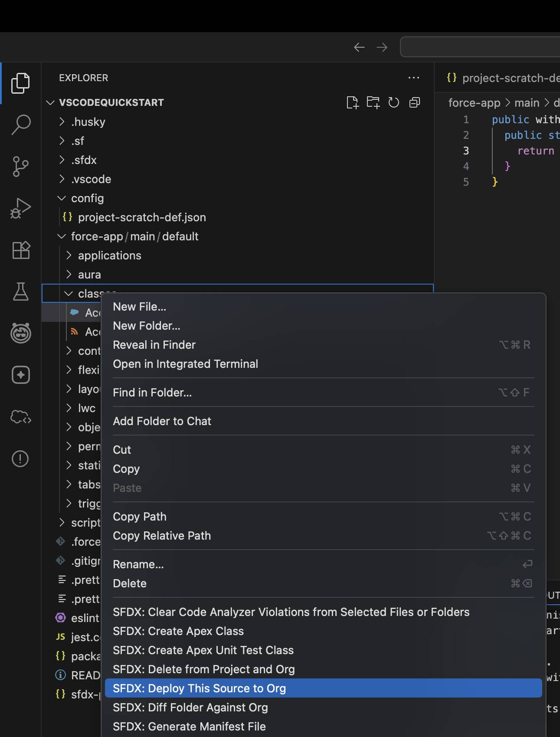The image size is (560, 737).
Task: Expand the lwc folder
Action: 69,408
